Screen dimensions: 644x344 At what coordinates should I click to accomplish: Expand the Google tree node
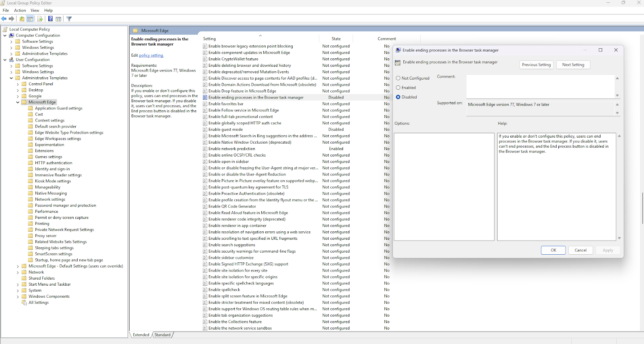click(x=18, y=96)
